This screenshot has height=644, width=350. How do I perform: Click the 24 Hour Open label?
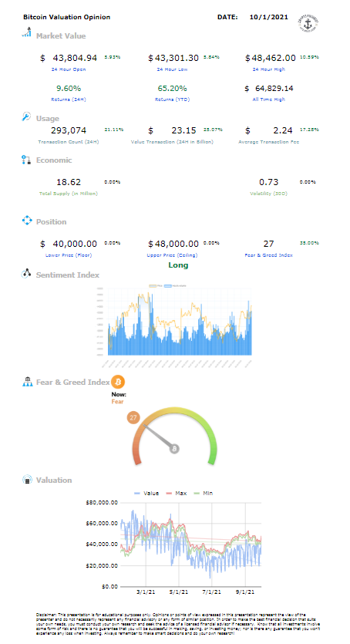point(69,69)
